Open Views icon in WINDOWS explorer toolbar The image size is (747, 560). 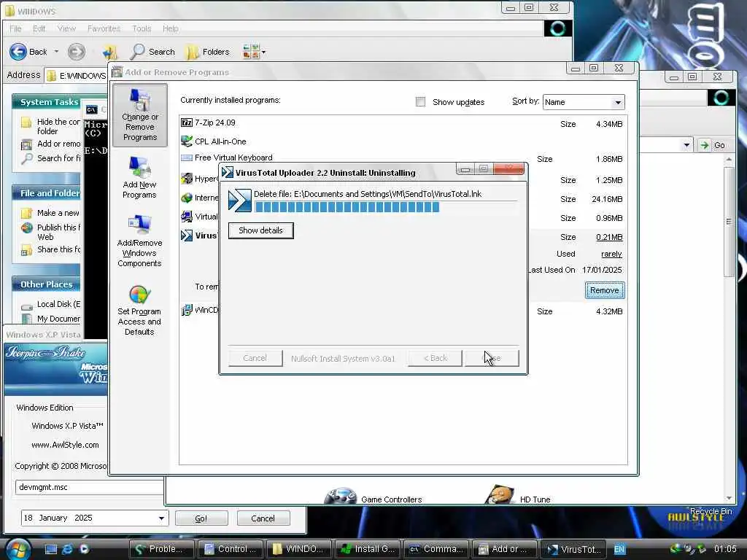pos(251,52)
